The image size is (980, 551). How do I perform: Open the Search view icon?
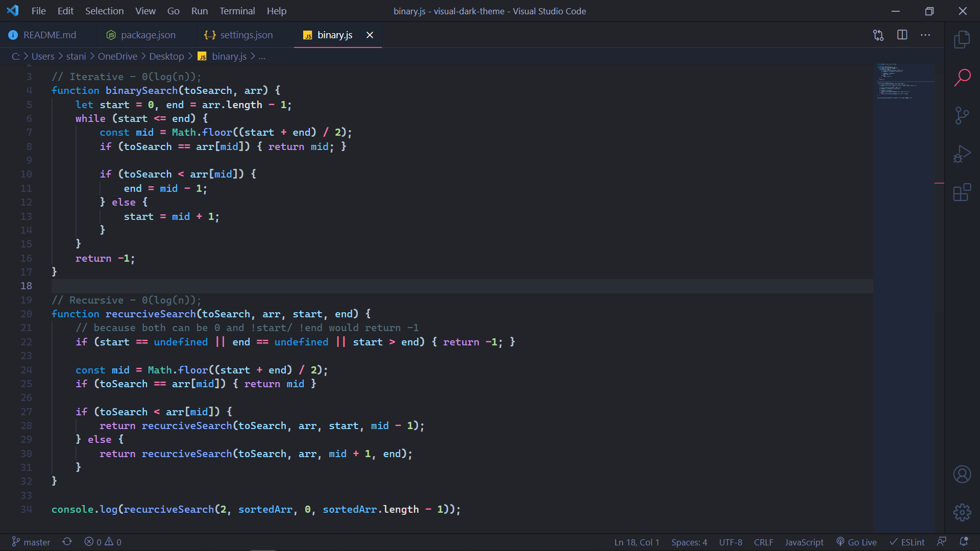click(962, 78)
